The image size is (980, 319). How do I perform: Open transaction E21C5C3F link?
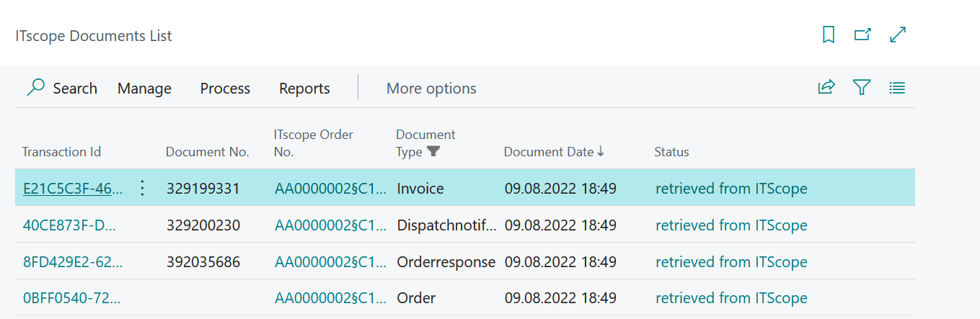(73, 189)
